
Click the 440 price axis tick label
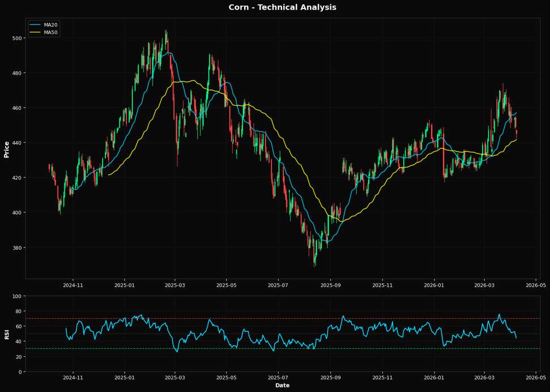(x=18, y=143)
